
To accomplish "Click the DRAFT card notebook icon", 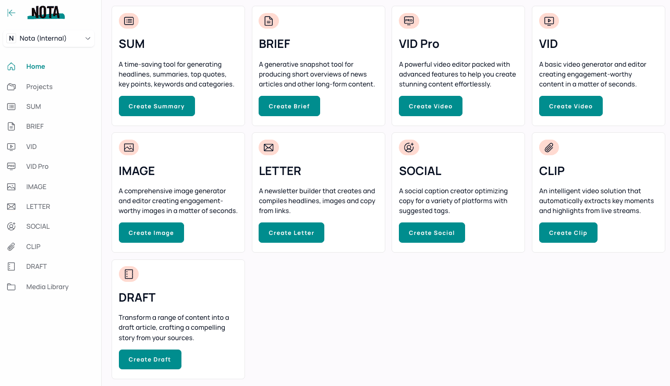I will [x=129, y=274].
